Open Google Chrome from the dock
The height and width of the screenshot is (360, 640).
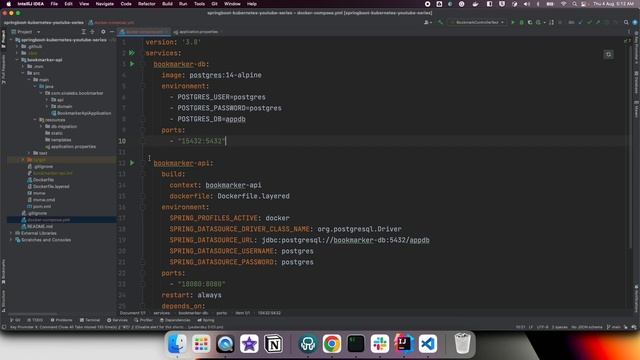(332, 344)
